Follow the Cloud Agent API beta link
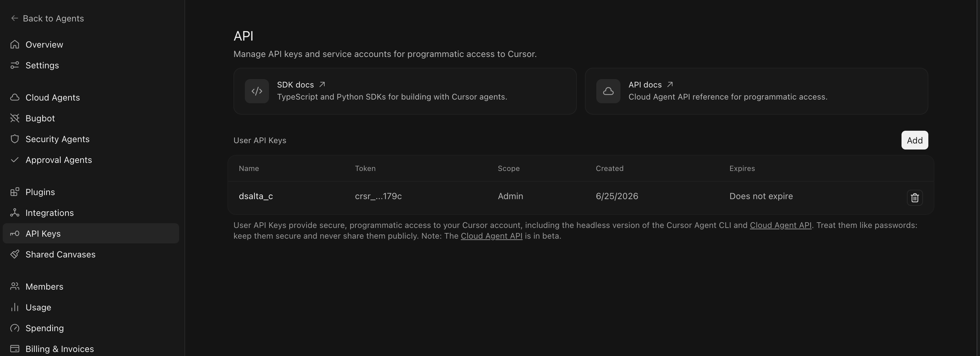The height and width of the screenshot is (356, 980). [491, 236]
